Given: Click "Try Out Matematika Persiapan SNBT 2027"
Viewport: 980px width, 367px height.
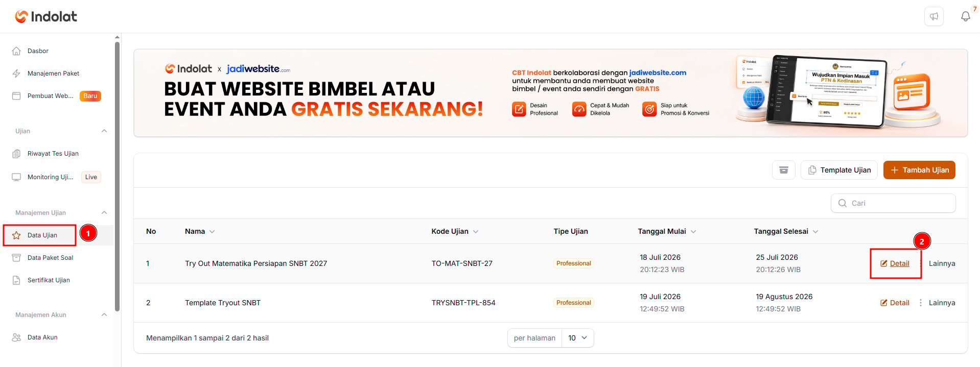Looking at the screenshot, I should click(256, 263).
